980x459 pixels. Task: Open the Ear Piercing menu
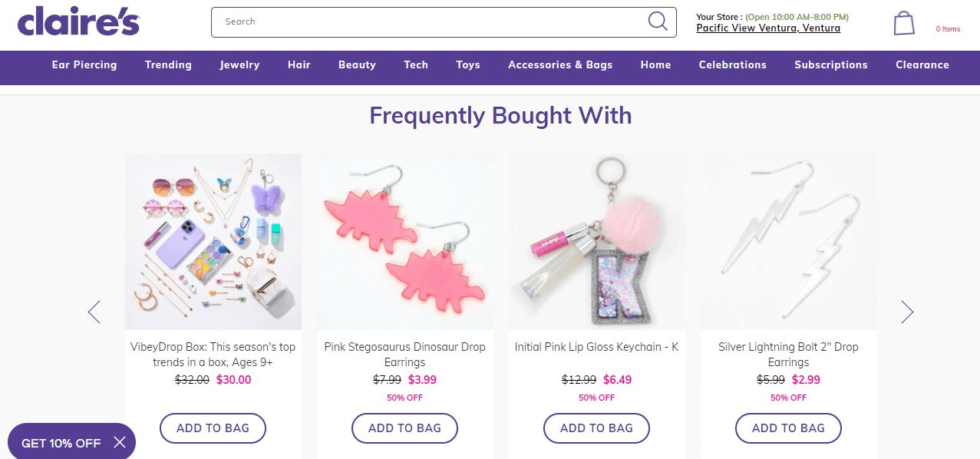click(84, 65)
